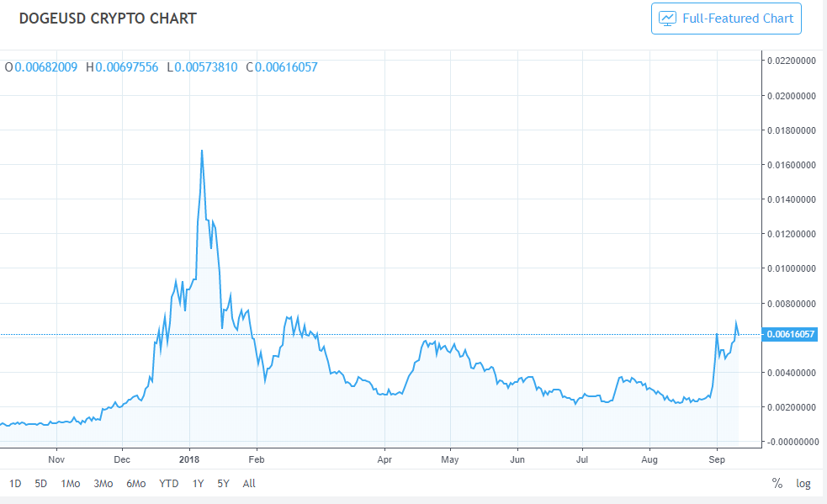Click the Feb label on time axis

257,459
